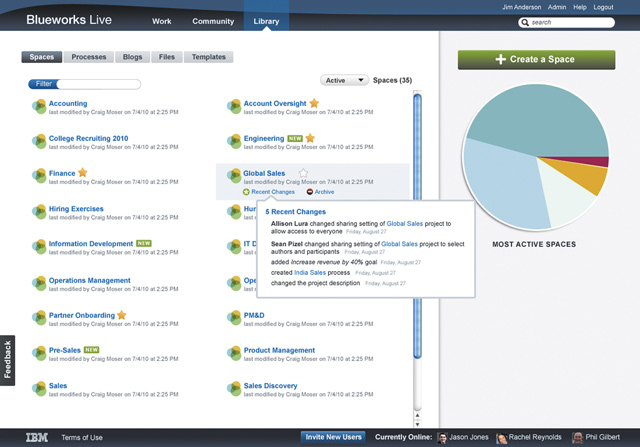
Task: Click the IBM logo in the footer
Action: tap(37, 438)
